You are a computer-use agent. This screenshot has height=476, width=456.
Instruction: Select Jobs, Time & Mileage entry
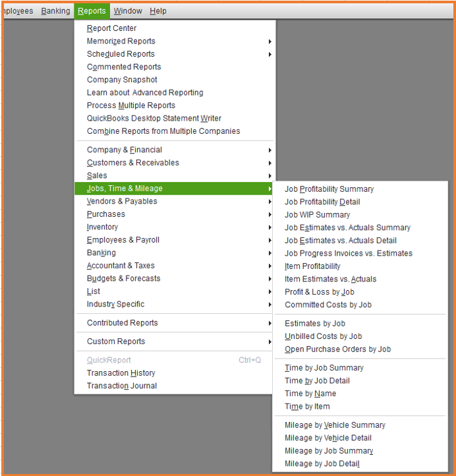(x=173, y=189)
